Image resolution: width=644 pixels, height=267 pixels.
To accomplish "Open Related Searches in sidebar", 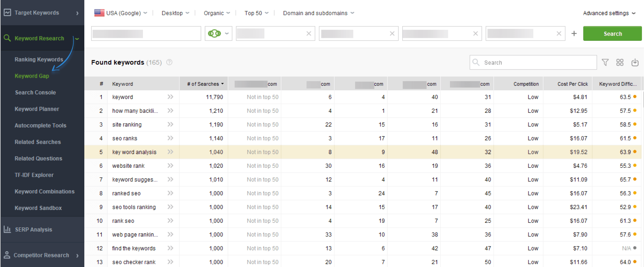I will [38, 142].
